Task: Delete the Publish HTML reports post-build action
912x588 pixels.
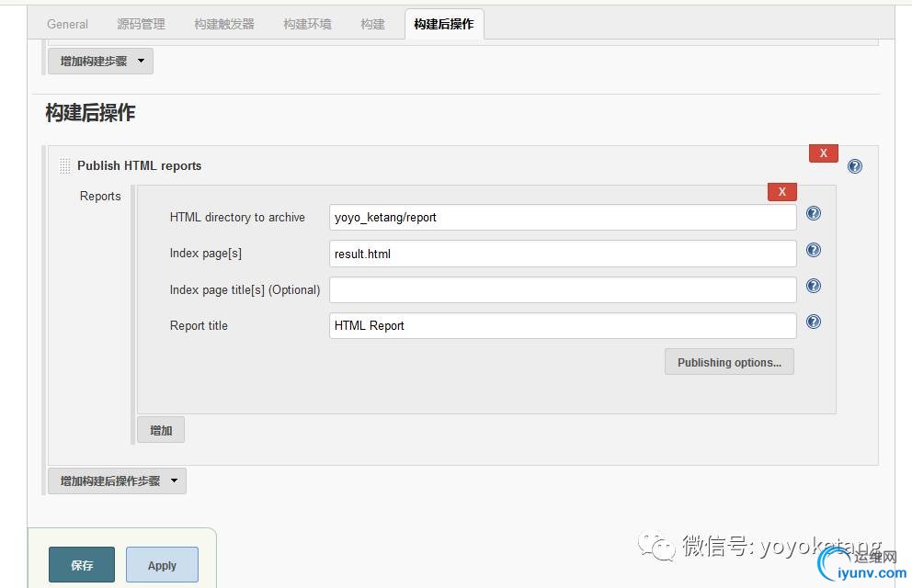Action: 823,153
